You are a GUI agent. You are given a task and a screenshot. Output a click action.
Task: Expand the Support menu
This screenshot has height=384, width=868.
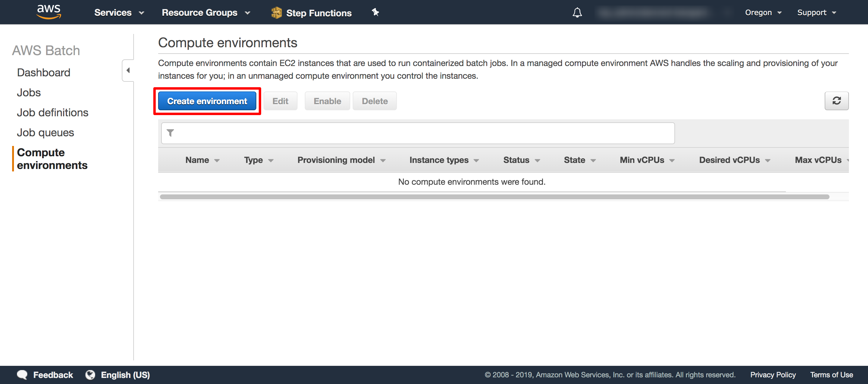pyautogui.click(x=816, y=13)
